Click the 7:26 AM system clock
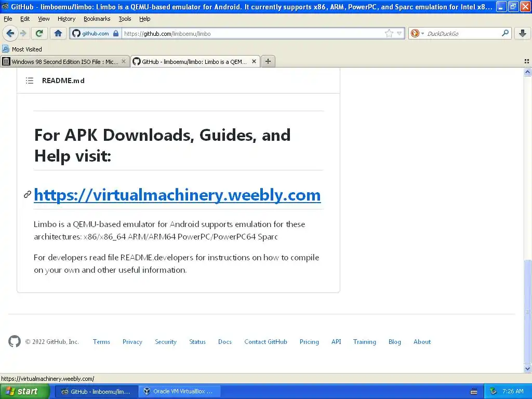 point(513,392)
